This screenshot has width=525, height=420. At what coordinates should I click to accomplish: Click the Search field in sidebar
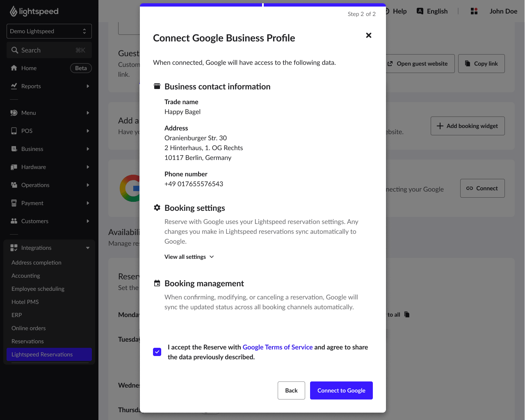pyautogui.click(x=49, y=50)
